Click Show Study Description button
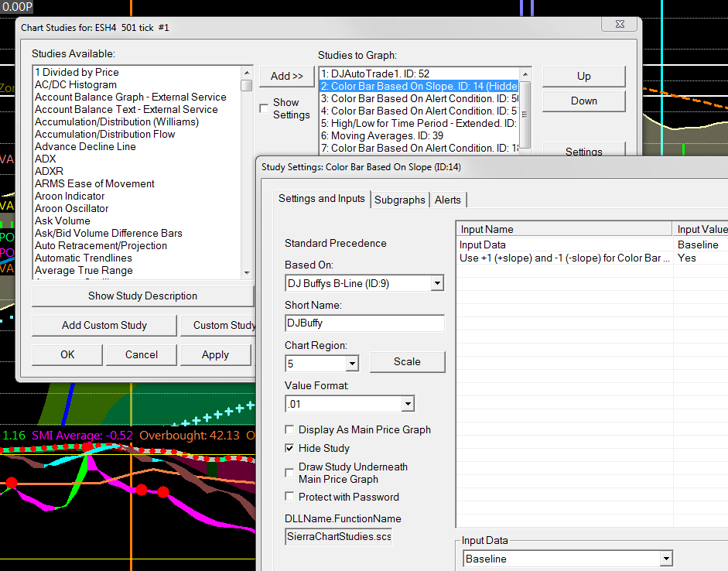Screen dimensions: 728x571 click(x=142, y=296)
